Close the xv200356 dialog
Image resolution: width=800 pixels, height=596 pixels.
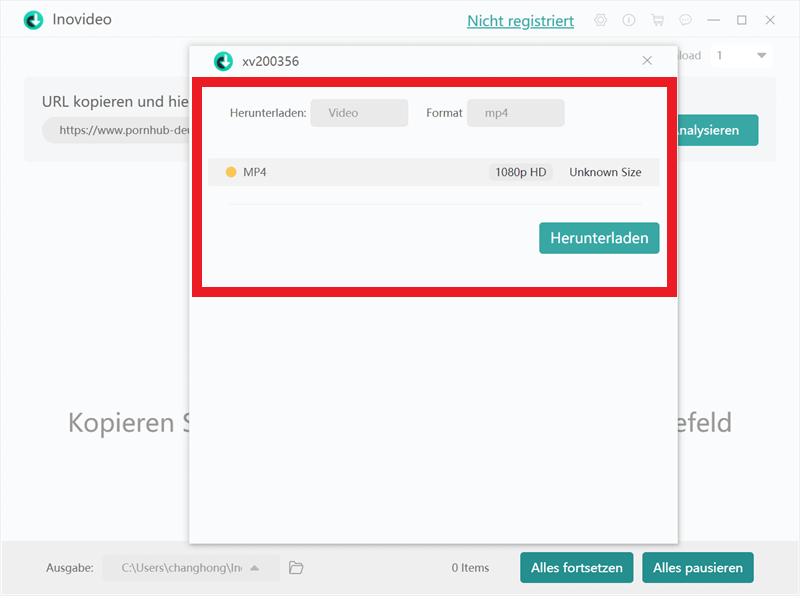pyautogui.click(x=647, y=61)
